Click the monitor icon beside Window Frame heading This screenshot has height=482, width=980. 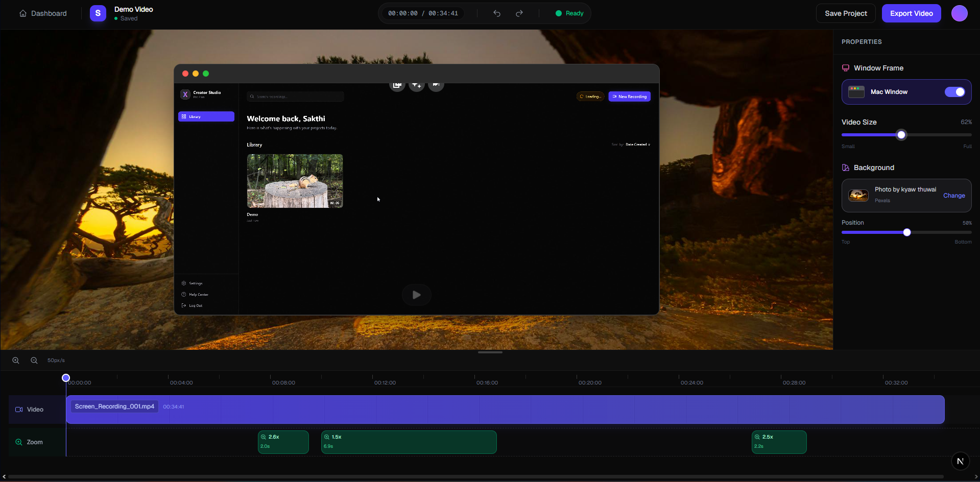846,67
